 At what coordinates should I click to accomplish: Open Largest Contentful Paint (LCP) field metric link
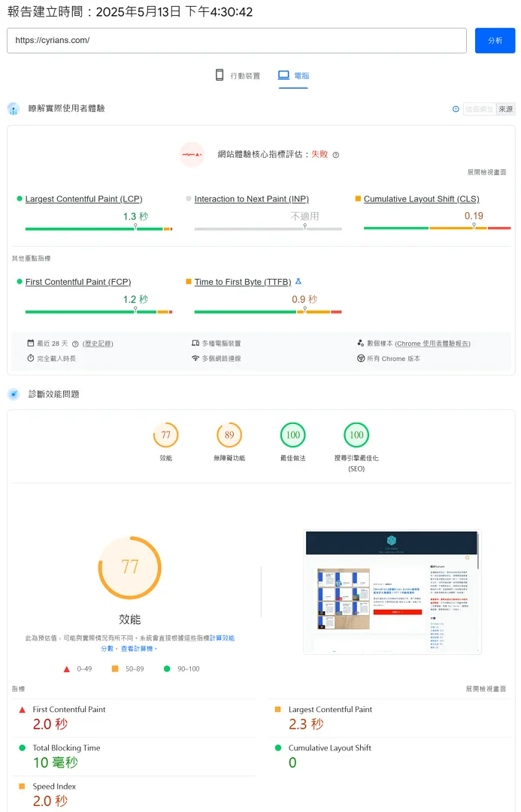83,199
